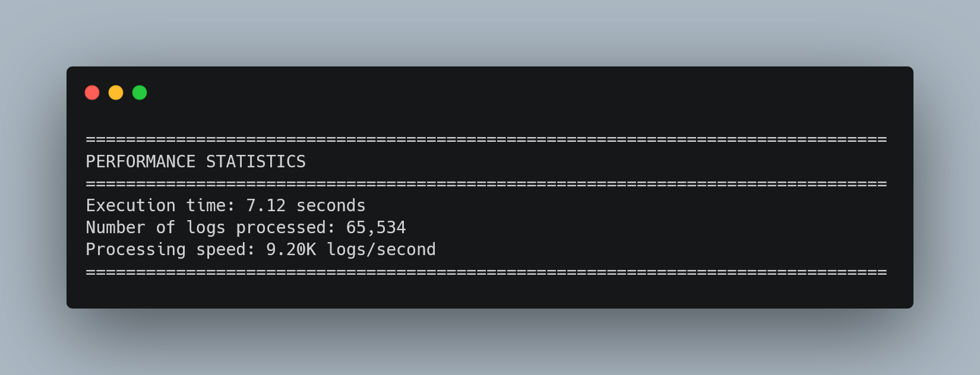
Task: Click the word logs before processed:
Action: [x=206, y=228]
